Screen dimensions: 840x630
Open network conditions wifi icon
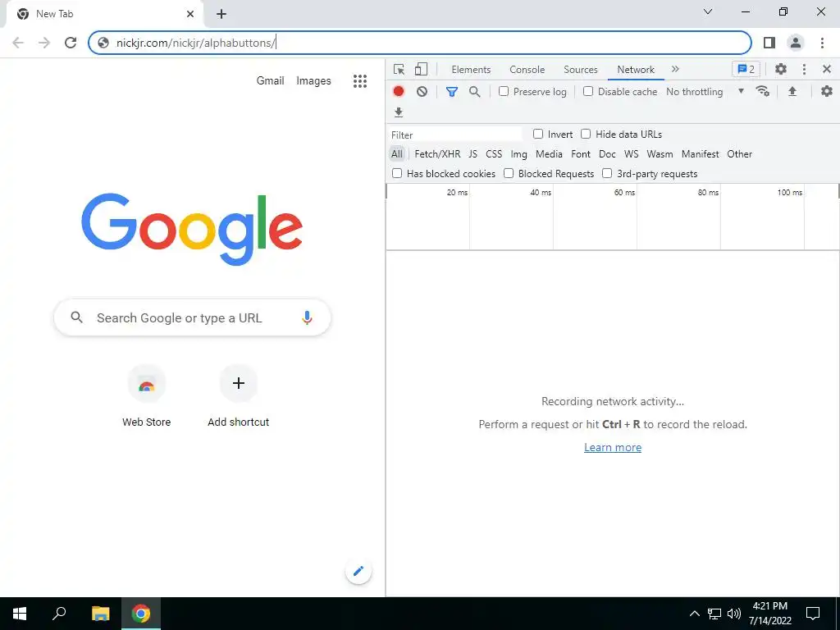tap(763, 92)
